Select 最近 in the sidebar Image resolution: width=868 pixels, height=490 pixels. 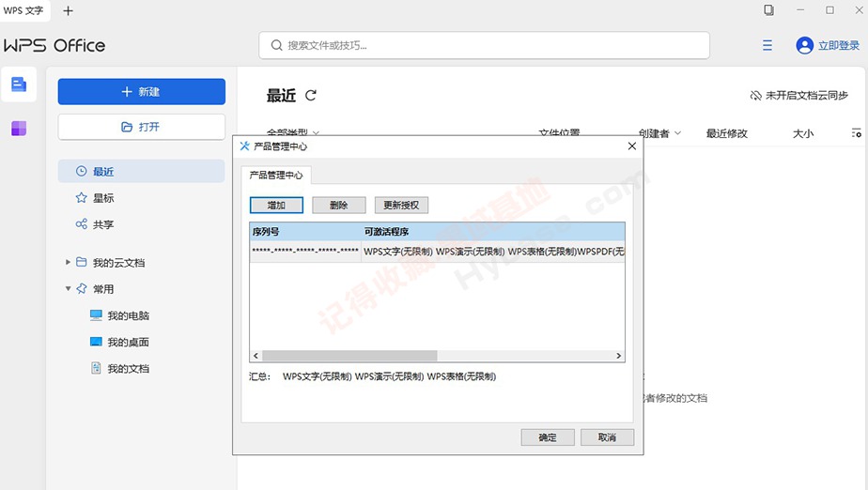141,172
